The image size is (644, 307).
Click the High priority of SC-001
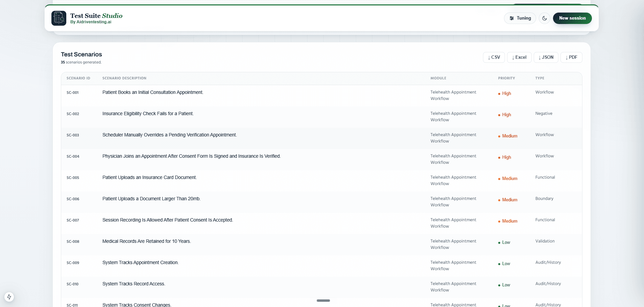pyautogui.click(x=505, y=94)
